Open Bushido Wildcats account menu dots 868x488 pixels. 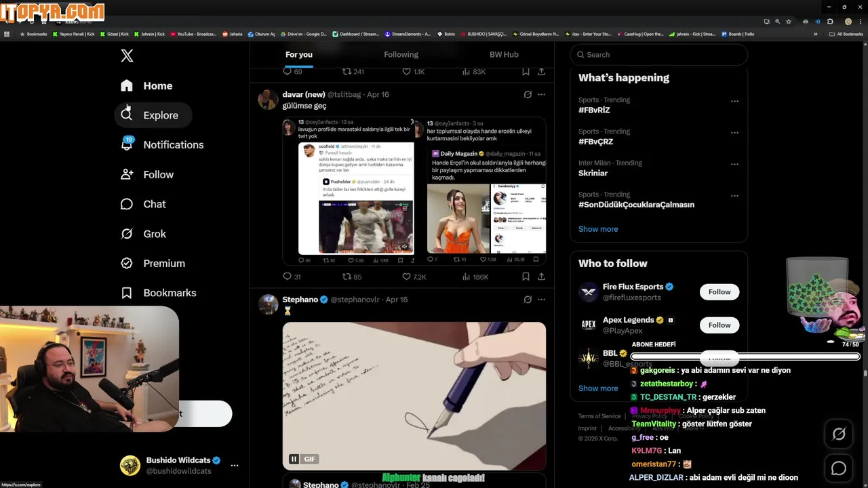[235, 466]
